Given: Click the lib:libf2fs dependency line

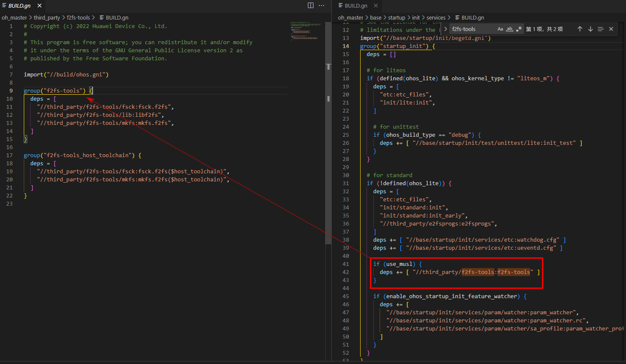Looking at the screenshot, I should click(x=100, y=115).
